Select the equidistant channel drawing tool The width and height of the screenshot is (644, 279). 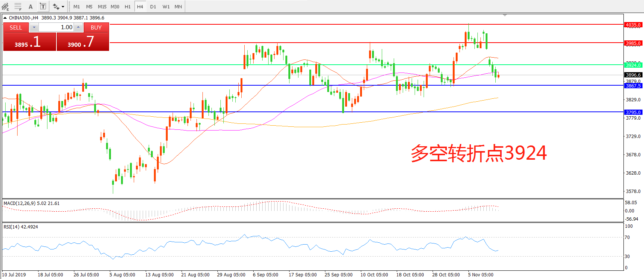(5, 6)
